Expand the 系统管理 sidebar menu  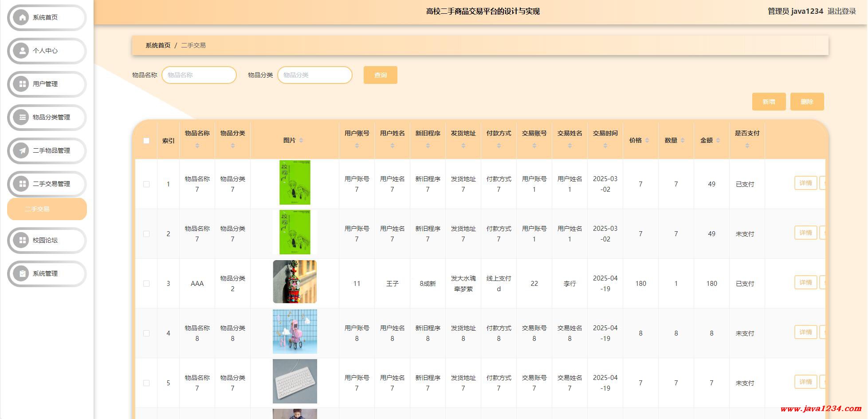47,274
